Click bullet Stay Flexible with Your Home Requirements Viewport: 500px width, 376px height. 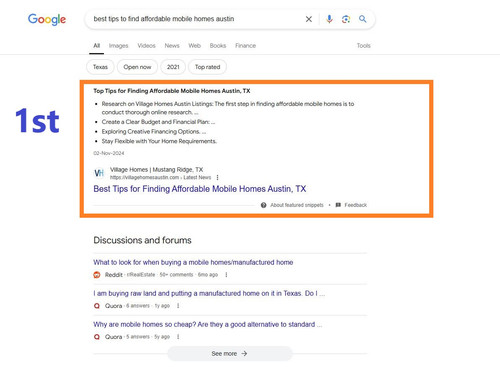[x=159, y=141]
